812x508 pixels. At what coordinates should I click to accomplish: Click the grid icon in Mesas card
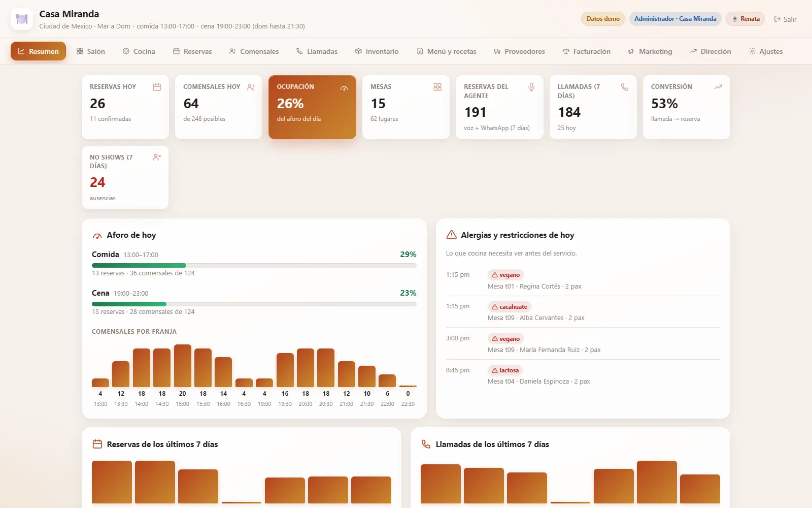pyautogui.click(x=437, y=87)
